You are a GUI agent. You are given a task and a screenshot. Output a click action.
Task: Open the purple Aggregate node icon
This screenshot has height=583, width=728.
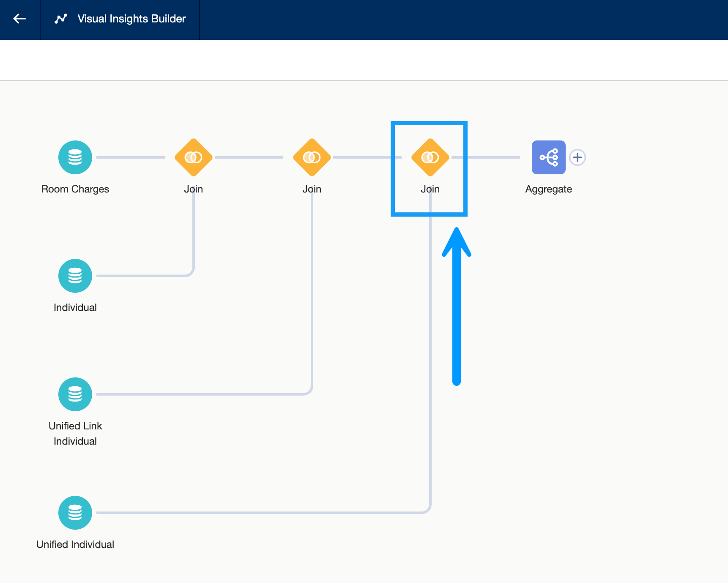click(x=548, y=157)
